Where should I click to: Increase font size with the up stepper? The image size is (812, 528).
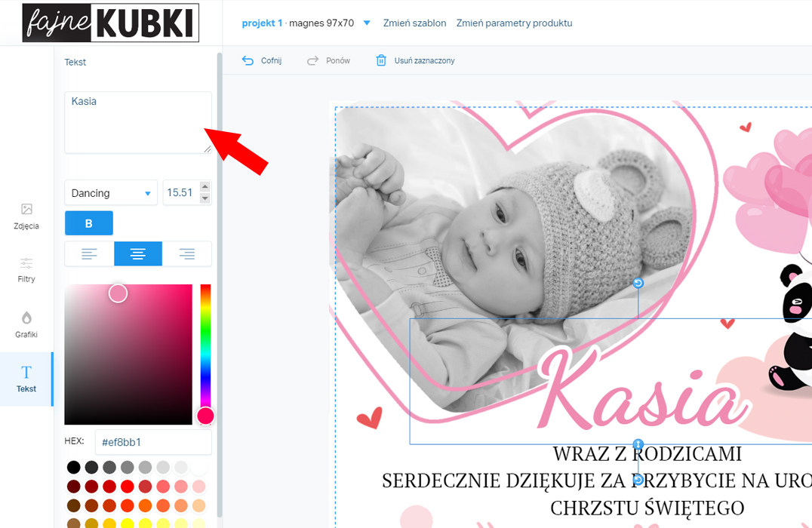tap(205, 187)
